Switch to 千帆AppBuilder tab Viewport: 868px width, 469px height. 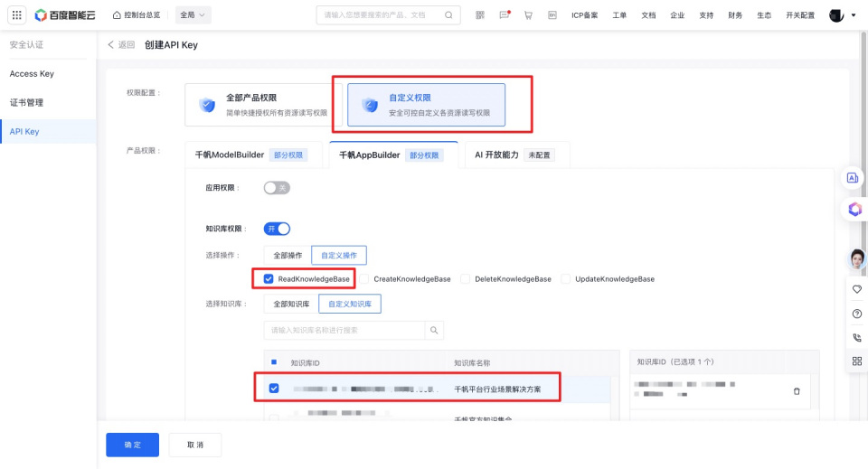click(x=393, y=155)
